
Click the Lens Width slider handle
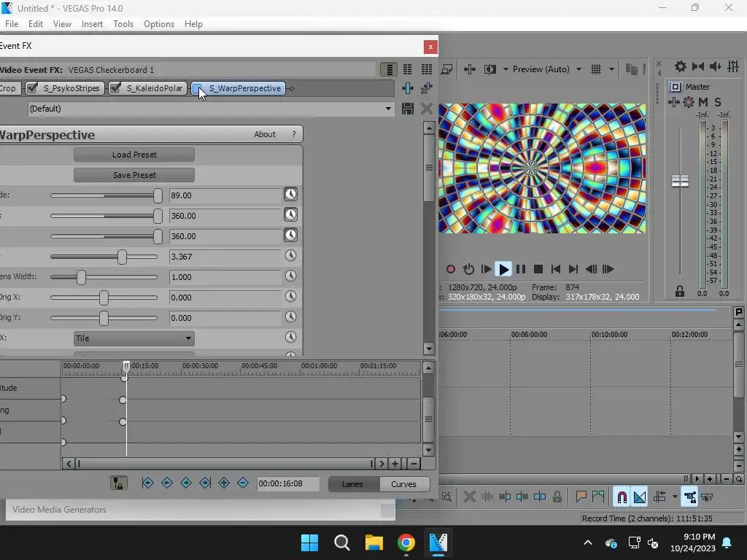tap(82, 276)
